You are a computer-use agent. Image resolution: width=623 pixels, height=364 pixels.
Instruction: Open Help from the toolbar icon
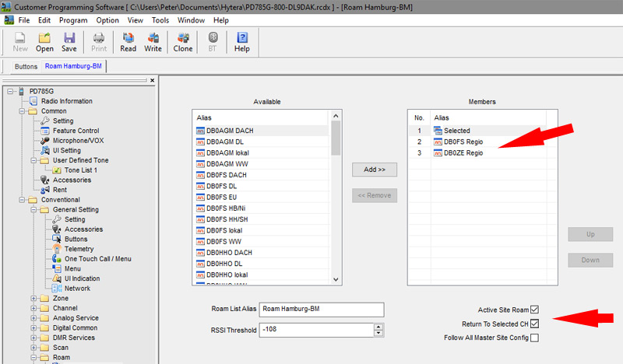pos(242,42)
